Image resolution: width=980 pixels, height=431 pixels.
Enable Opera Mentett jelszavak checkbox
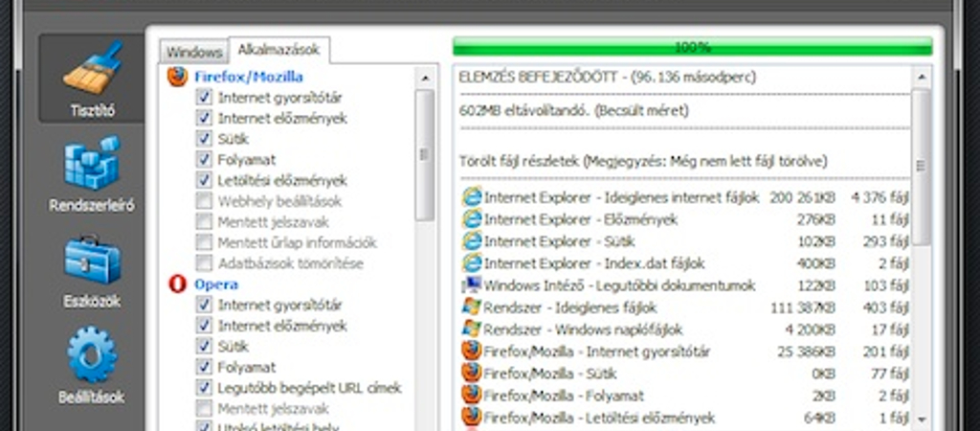point(204,408)
